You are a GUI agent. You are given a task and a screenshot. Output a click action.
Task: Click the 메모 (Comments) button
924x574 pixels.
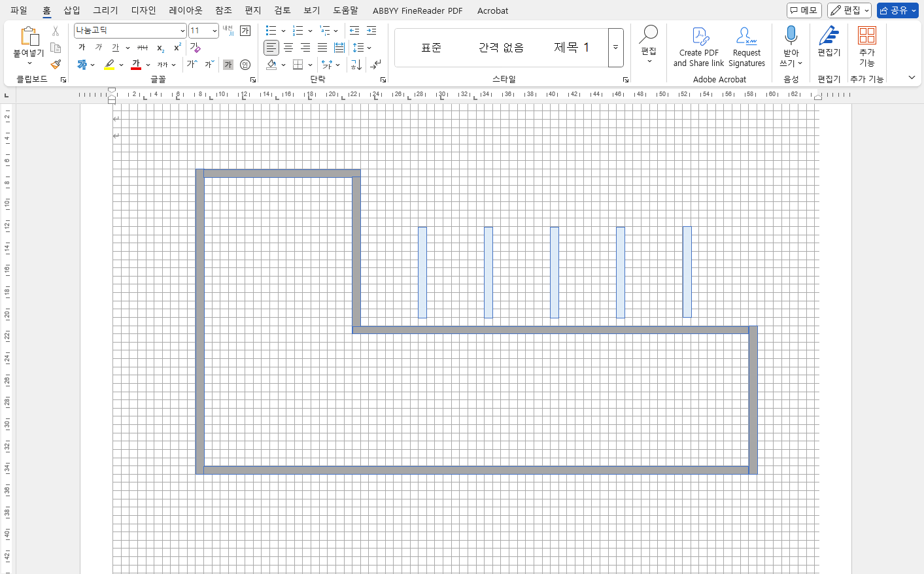point(804,10)
